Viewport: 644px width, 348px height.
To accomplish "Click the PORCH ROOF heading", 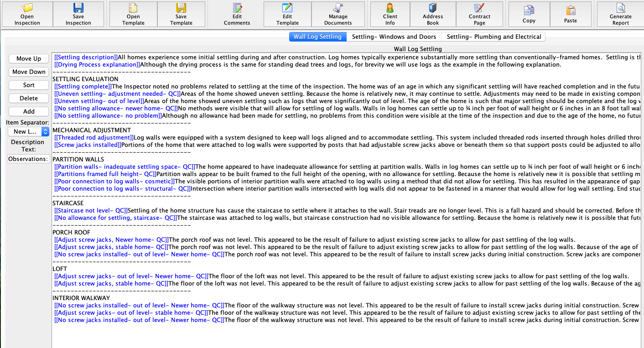I will coord(71,232).
